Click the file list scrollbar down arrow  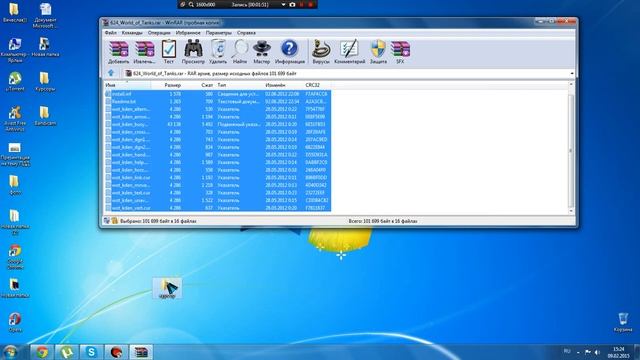click(571, 211)
